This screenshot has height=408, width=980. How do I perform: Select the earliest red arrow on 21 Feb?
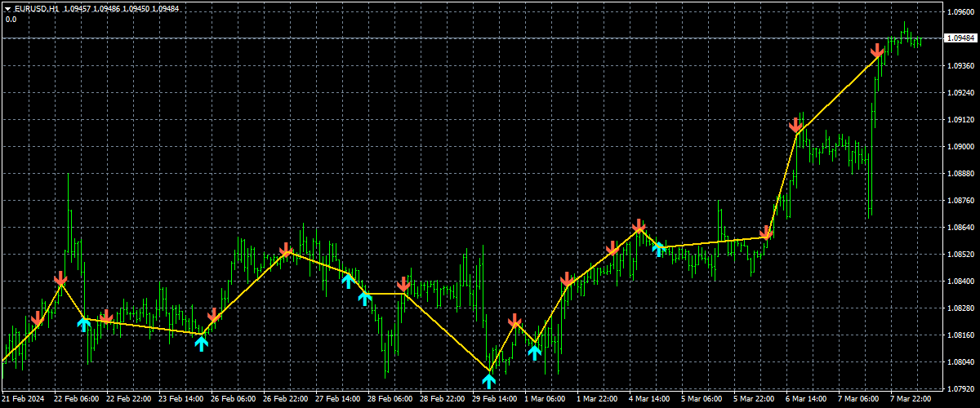[x=37, y=318]
